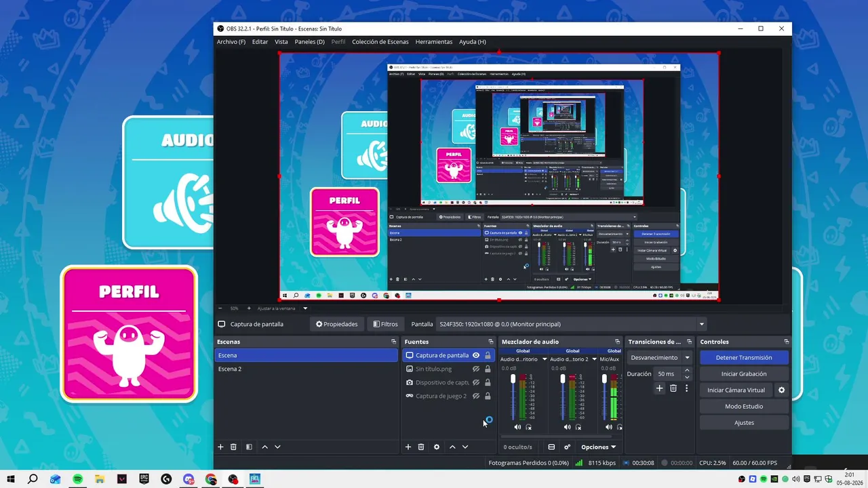Open Windows Start menu
868x488 pixels.
11,479
